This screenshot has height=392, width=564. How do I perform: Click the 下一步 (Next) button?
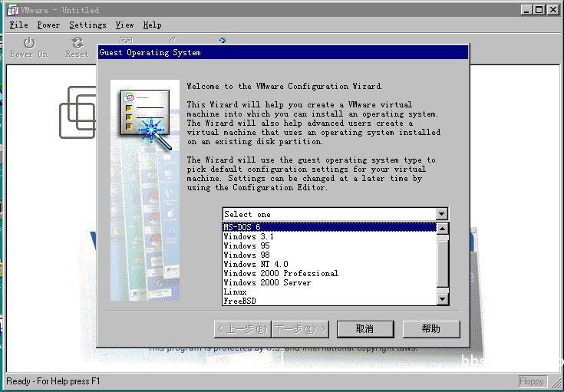pos(300,328)
